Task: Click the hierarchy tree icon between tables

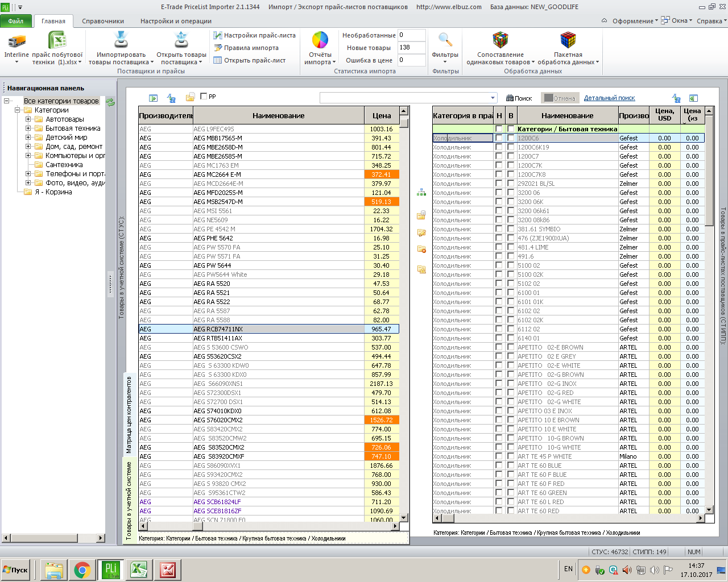Action: 421,193
